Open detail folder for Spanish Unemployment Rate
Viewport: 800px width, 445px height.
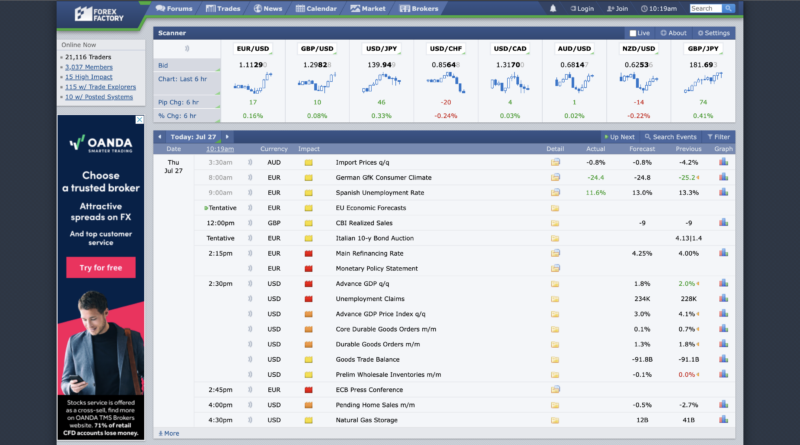point(555,192)
